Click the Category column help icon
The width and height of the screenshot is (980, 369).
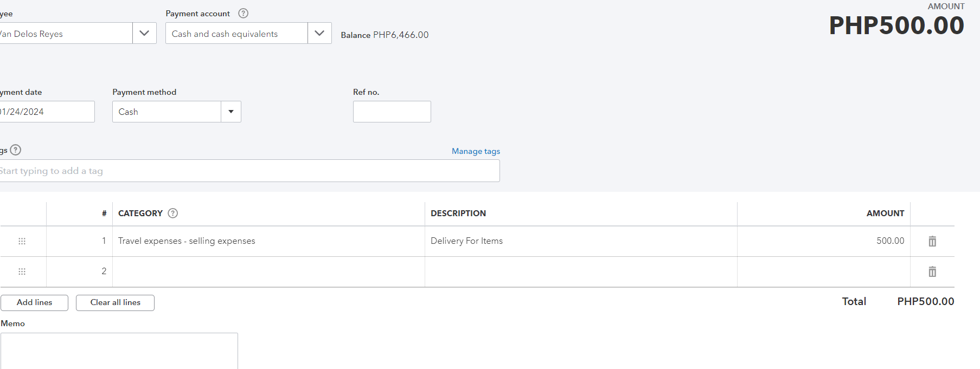[173, 213]
